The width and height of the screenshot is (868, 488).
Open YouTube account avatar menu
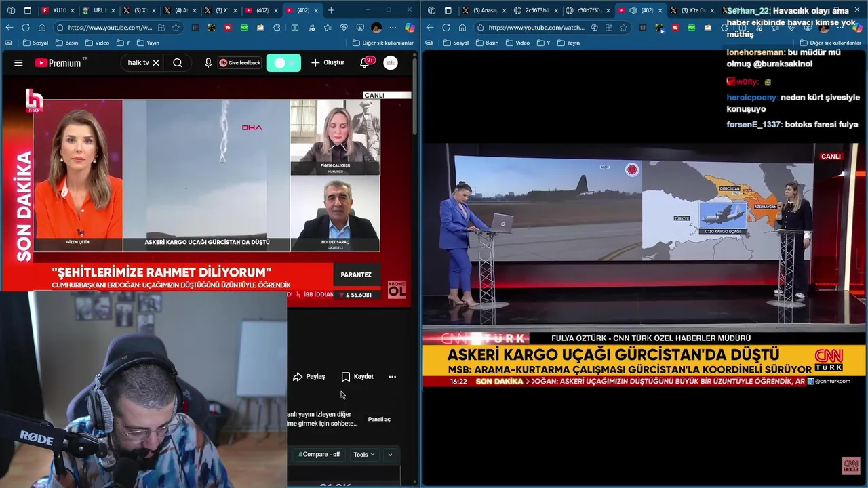(391, 63)
